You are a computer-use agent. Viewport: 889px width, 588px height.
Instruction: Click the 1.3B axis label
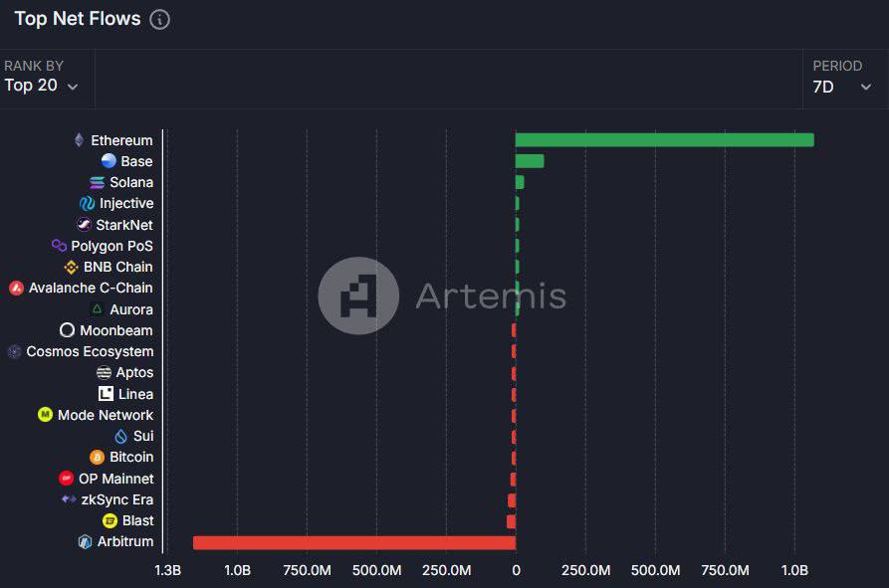[x=167, y=570]
